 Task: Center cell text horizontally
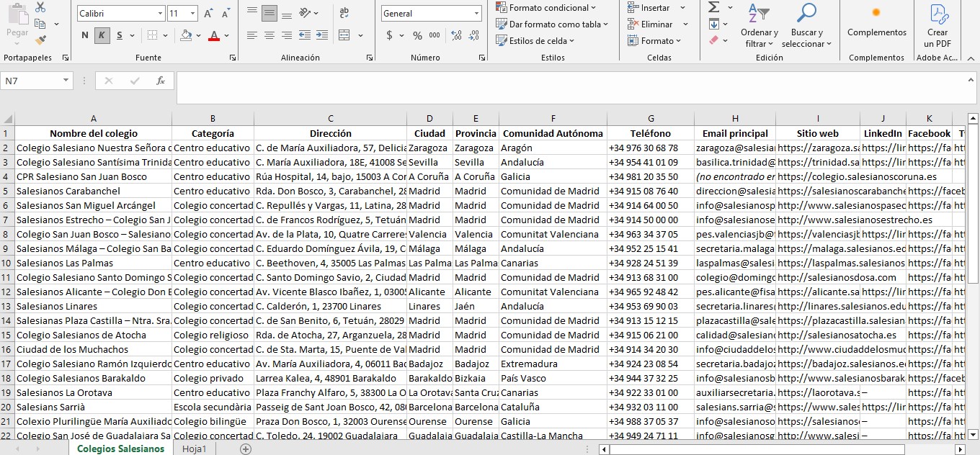tap(269, 35)
